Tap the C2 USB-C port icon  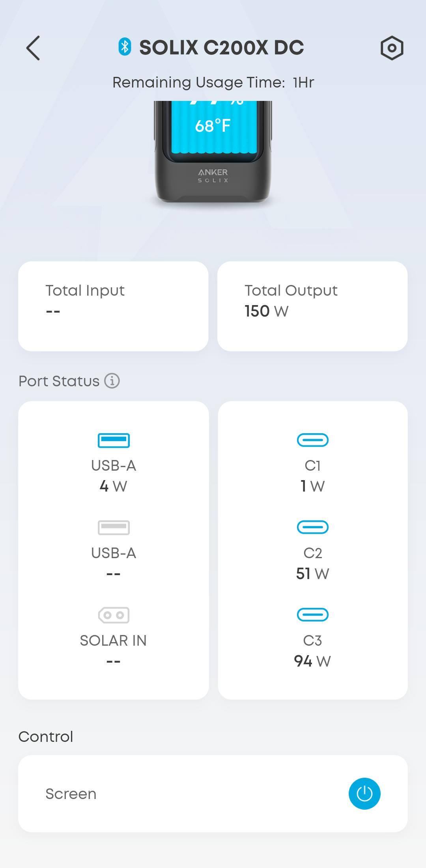click(312, 527)
